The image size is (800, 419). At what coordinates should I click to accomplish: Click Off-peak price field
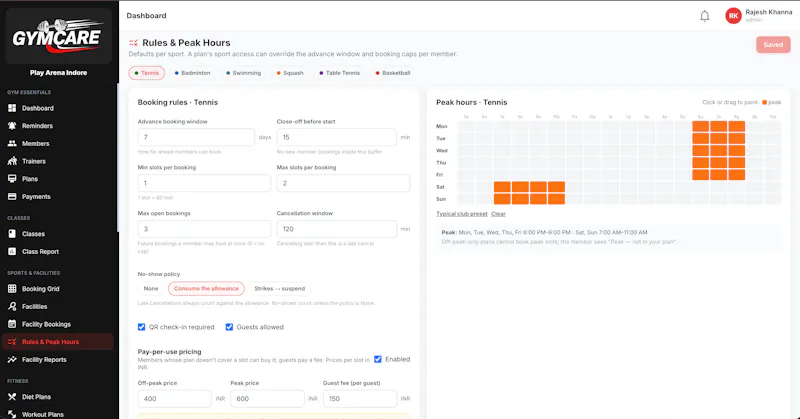coord(174,399)
